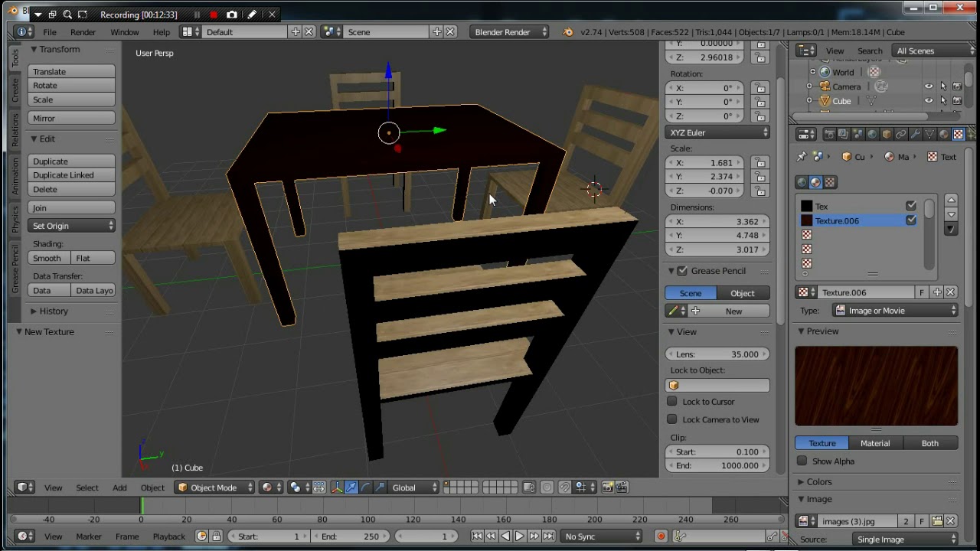This screenshot has width=980, height=551.
Task: Open the Object Mode dropdown
Action: (x=215, y=487)
